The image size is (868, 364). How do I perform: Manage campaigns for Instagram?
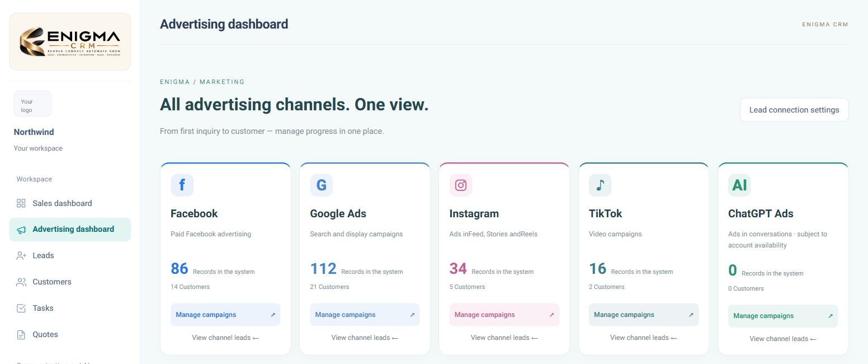click(x=504, y=315)
